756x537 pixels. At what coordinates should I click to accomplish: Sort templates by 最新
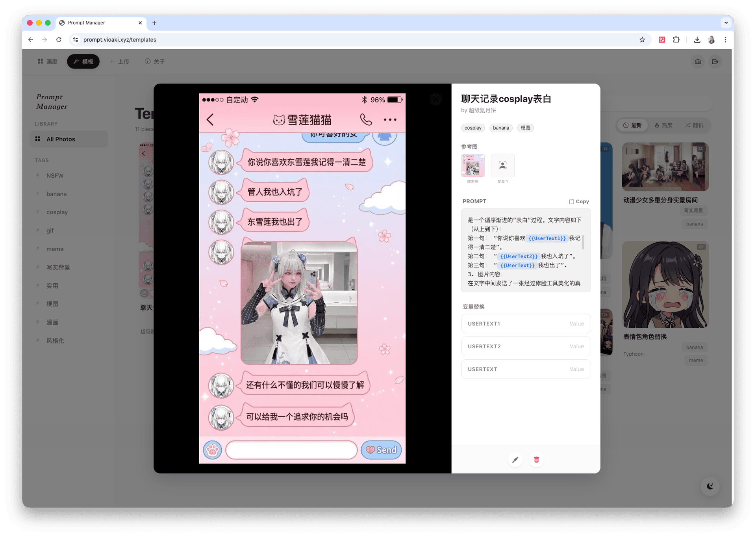point(632,125)
